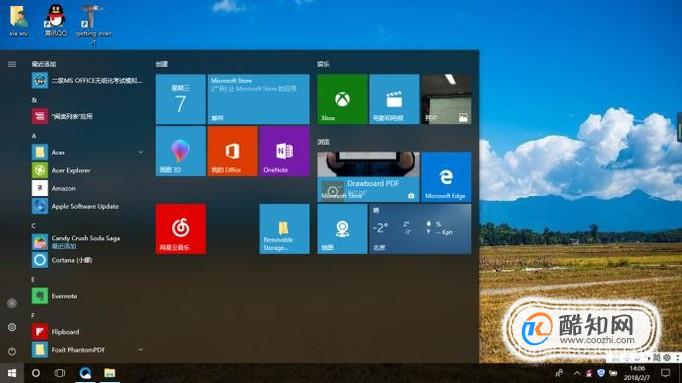The height and width of the screenshot is (383, 682).
Task: Click the letter E group header
Action: [x=33, y=280]
